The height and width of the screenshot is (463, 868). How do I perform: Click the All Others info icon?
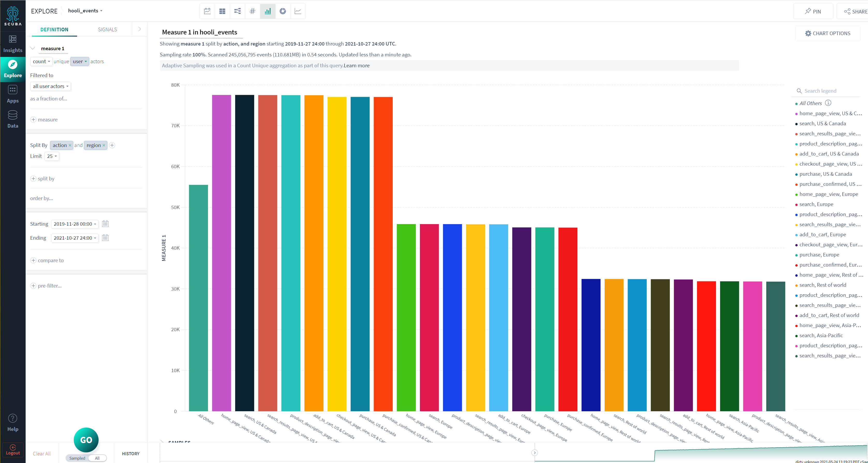828,103
